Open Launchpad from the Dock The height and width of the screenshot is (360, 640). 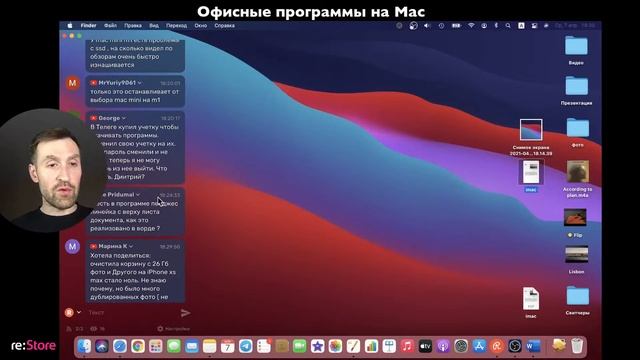click(x=156, y=347)
